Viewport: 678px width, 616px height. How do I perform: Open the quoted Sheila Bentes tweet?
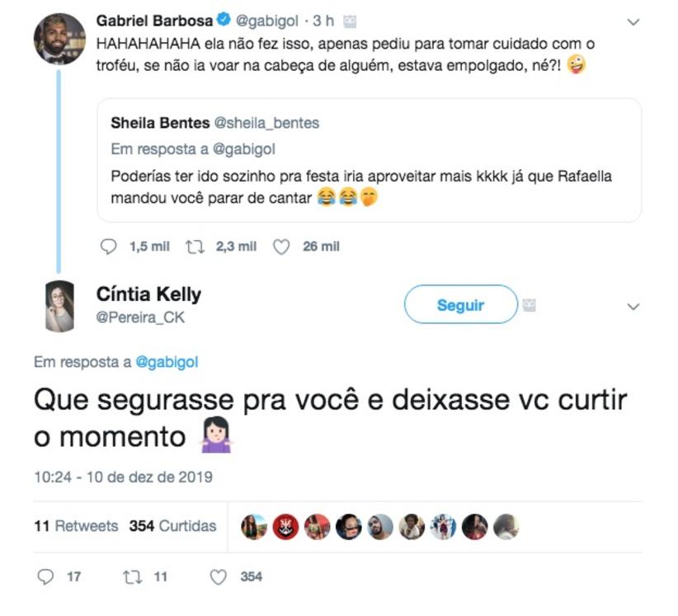[369, 160]
